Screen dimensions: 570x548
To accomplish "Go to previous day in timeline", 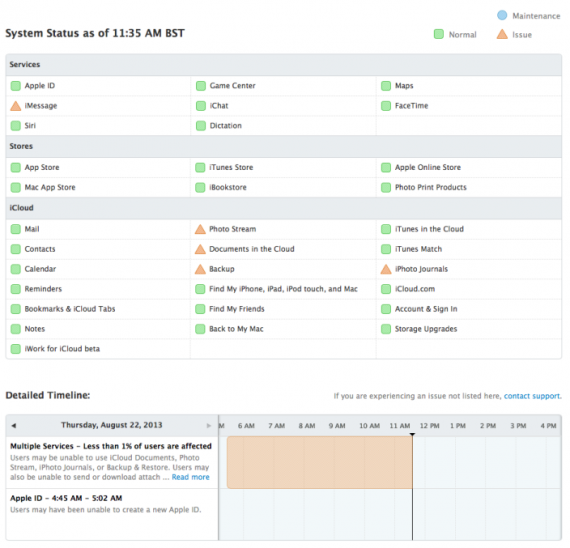I will pyautogui.click(x=13, y=425).
